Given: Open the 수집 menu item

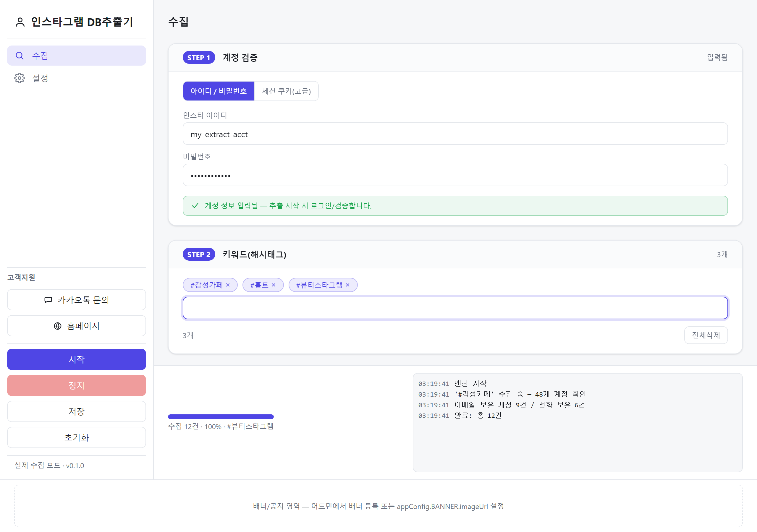Looking at the screenshot, I should coord(77,56).
